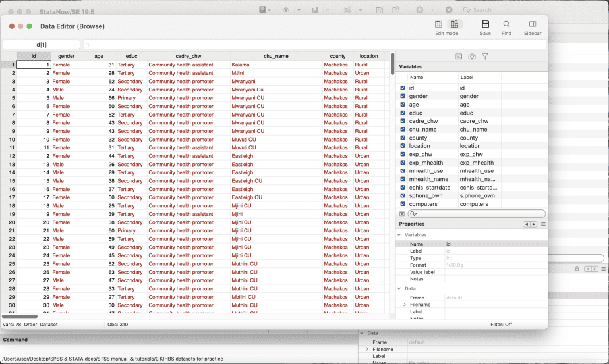Click the variable properties list icon
Image resolution: width=609 pixels, height=364 pixels.
click(x=459, y=57)
